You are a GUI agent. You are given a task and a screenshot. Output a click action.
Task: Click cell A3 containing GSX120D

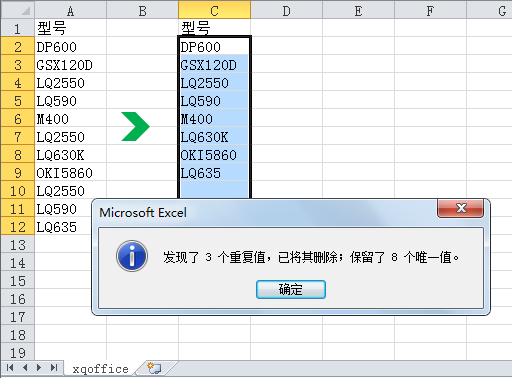70,64
